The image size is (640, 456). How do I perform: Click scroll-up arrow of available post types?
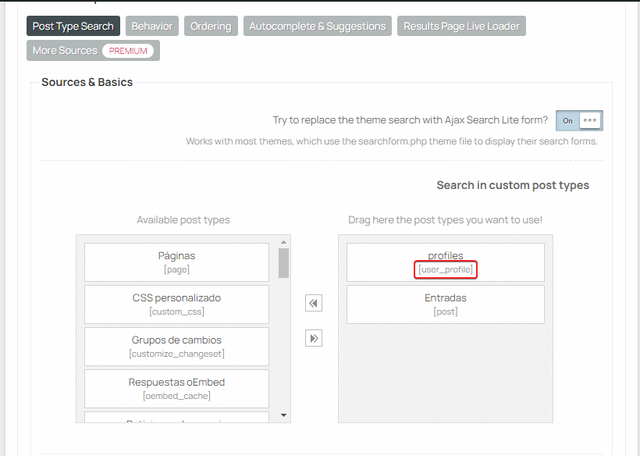tap(284, 242)
